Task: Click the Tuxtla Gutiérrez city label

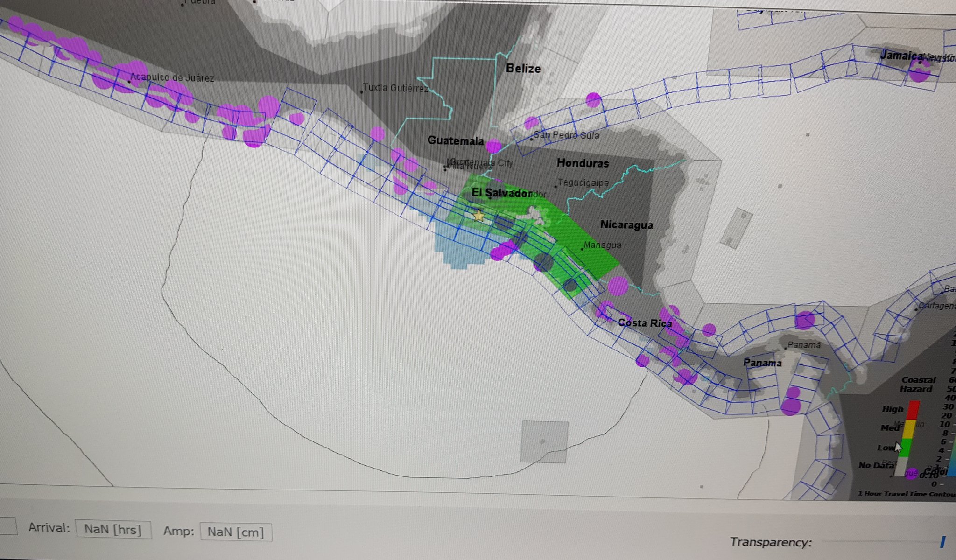Action: click(395, 88)
